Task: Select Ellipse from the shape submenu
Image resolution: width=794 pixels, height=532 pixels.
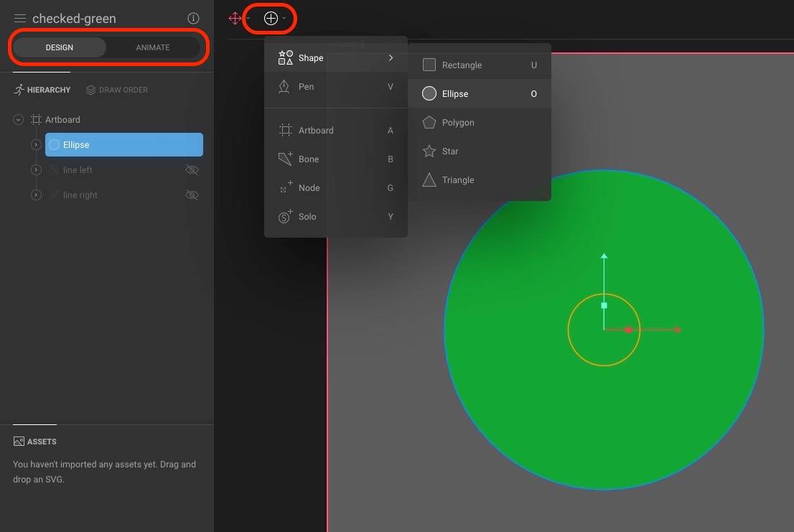Action: pos(480,93)
